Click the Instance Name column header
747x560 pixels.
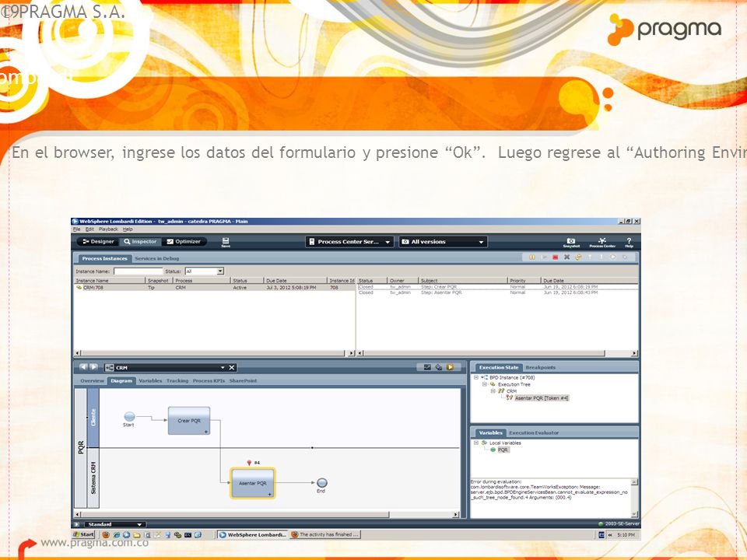click(110, 281)
